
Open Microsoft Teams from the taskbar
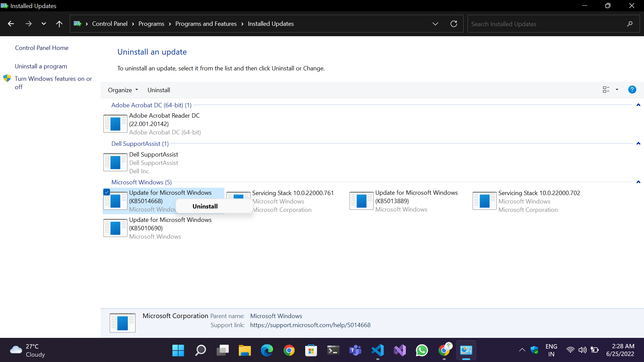tap(355, 351)
